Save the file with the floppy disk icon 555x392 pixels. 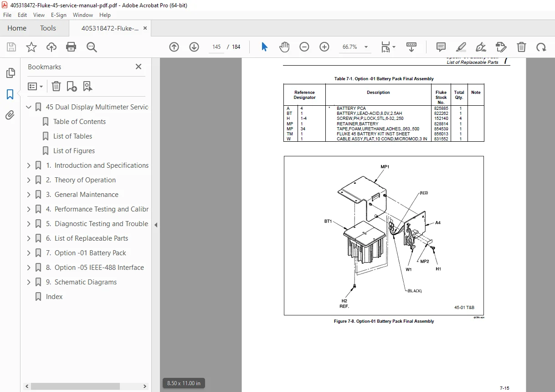(x=11, y=47)
